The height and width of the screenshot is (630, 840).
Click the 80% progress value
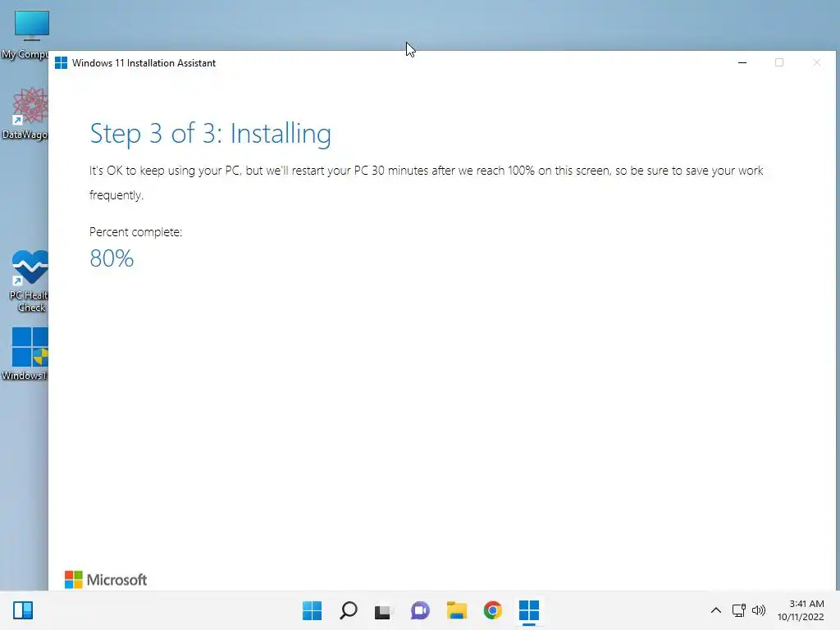click(112, 258)
